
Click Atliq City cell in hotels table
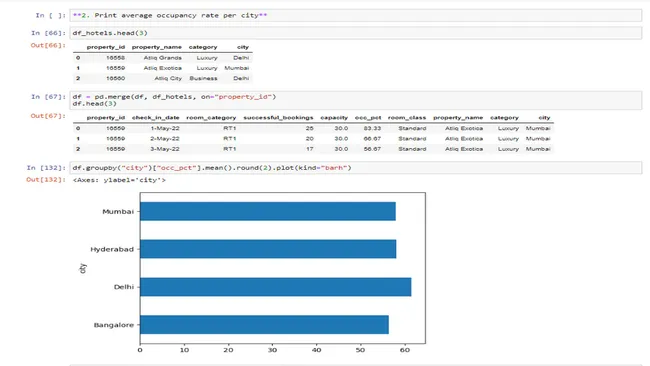pyautogui.click(x=168, y=78)
